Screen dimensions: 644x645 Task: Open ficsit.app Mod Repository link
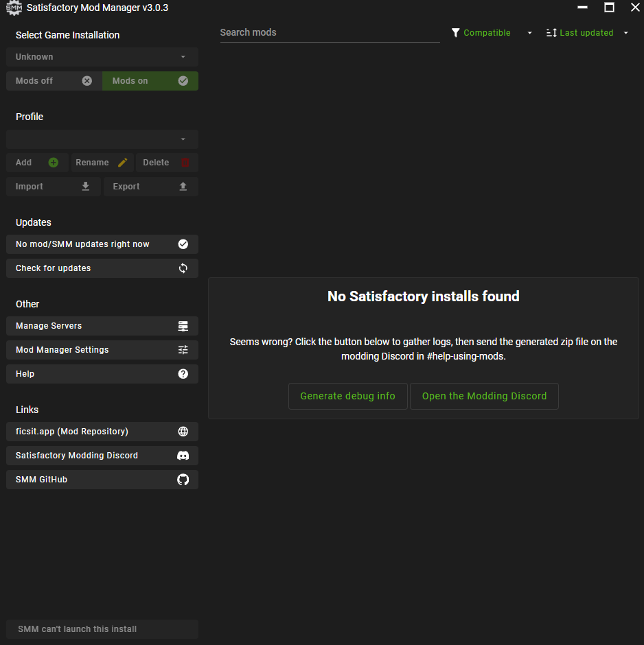tap(102, 431)
